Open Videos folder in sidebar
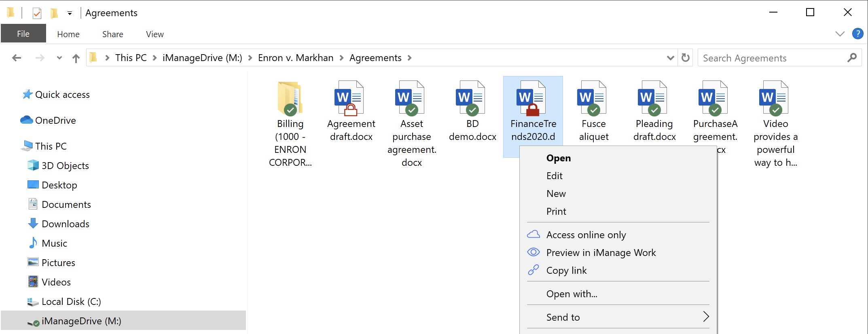Viewport: 868px width, 334px height. click(x=49, y=282)
